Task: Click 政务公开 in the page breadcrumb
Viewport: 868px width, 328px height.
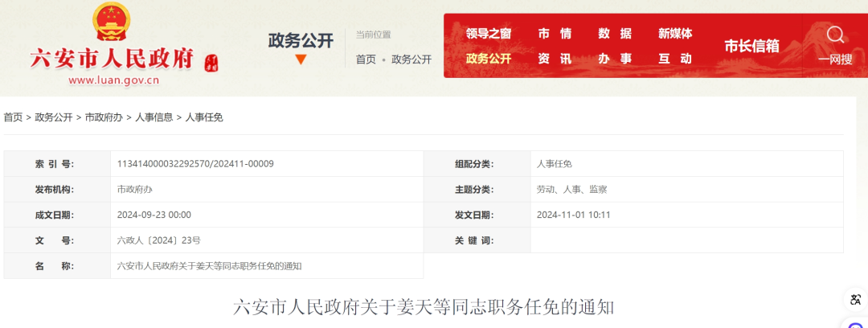Action: [54, 117]
